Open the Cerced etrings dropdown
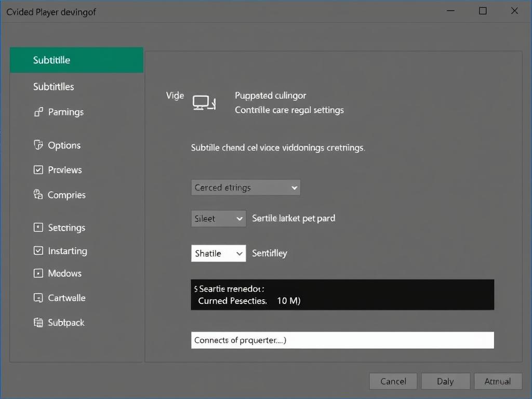The height and width of the screenshot is (399, 532). 246,188
